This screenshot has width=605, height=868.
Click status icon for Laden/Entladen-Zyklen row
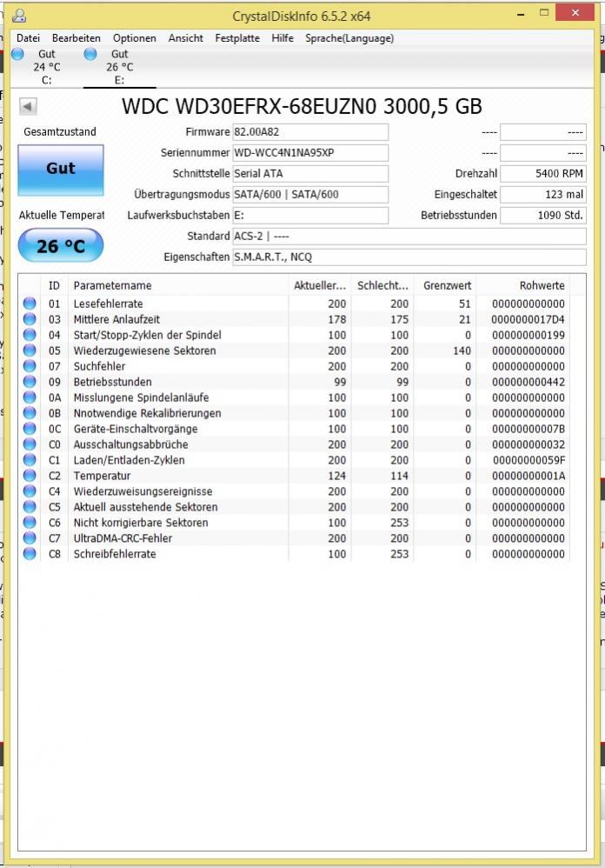tap(30, 460)
